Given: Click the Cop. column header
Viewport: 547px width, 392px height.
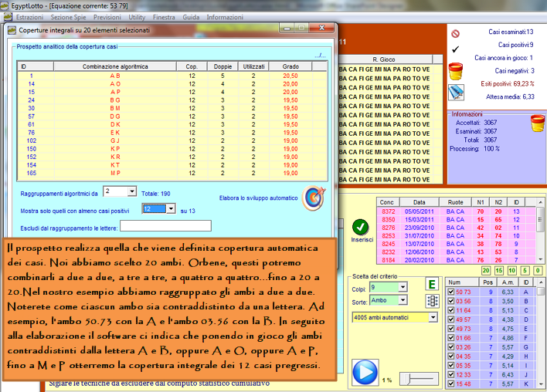Looking at the screenshot, I should tap(192, 66).
